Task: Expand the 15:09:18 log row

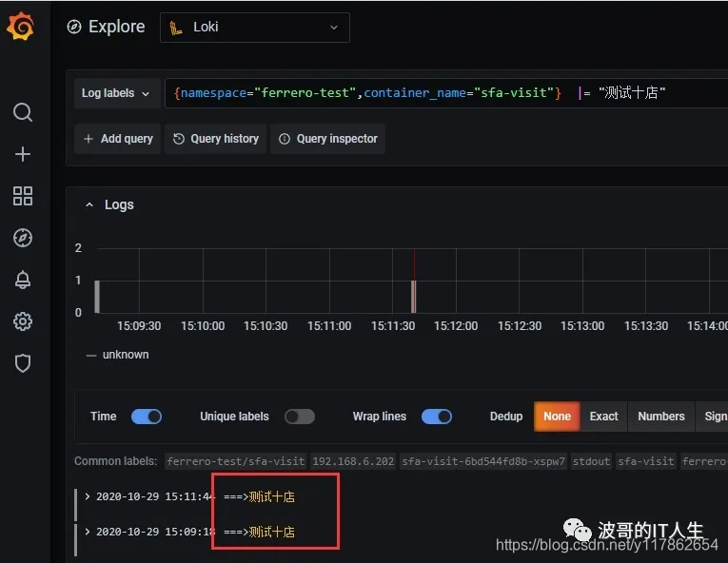Action: click(88, 532)
